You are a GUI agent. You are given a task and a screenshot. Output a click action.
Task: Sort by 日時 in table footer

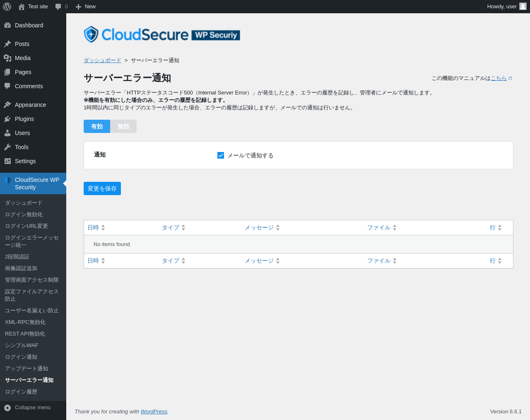96,261
